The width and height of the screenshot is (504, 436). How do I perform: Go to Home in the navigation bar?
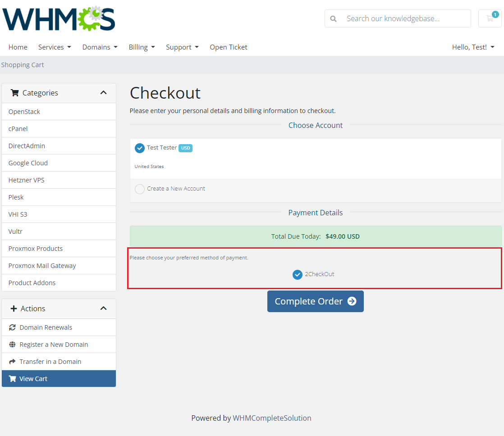point(18,47)
